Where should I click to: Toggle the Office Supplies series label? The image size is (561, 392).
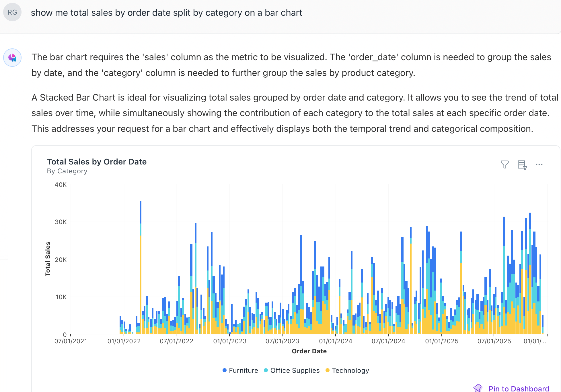pyautogui.click(x=295, y=371)
